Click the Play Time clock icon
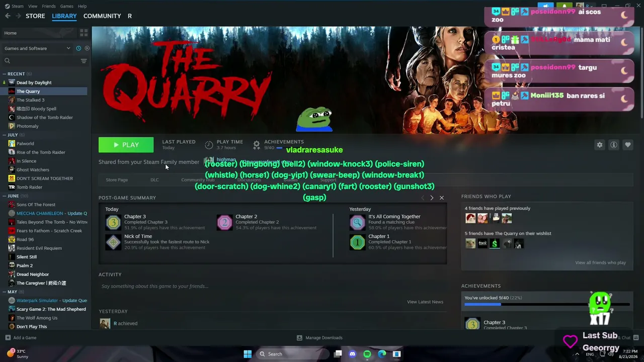This screenshot has width=644, height=362. [x=209, y=145]
